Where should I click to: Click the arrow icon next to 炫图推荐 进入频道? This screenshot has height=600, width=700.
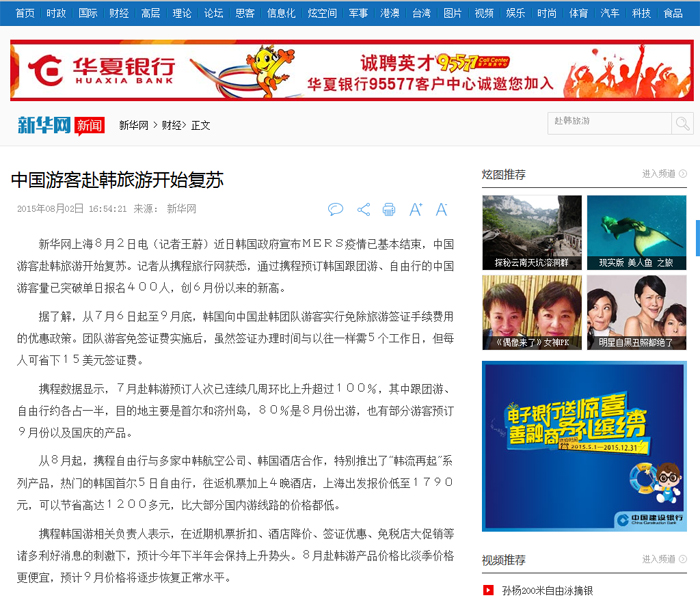tap(683, 174)
